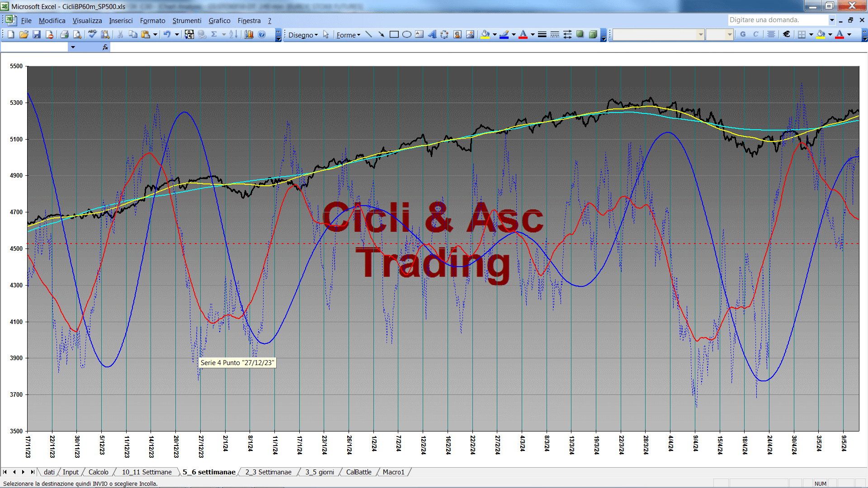
Task: Run spelling check (ABC icon)
Action: coord(92,34)
